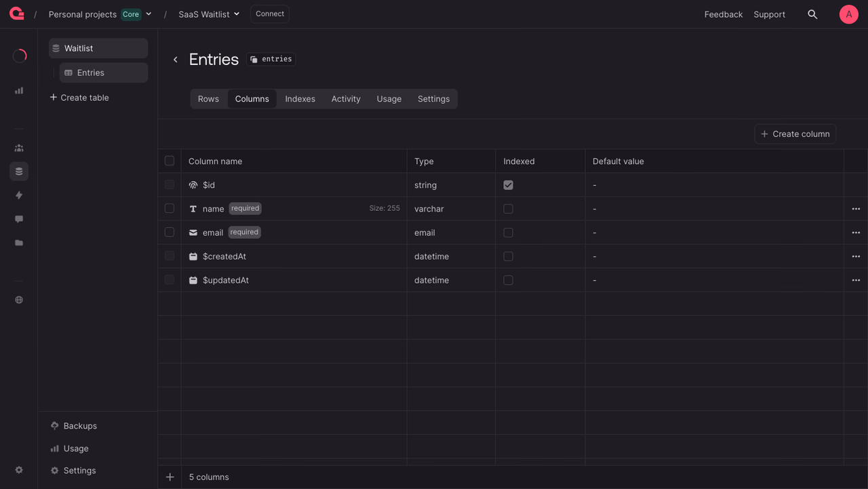Screen dimensions: 868x489
Task: Switch to the Rows tab
Action: [x=208, y=99]
